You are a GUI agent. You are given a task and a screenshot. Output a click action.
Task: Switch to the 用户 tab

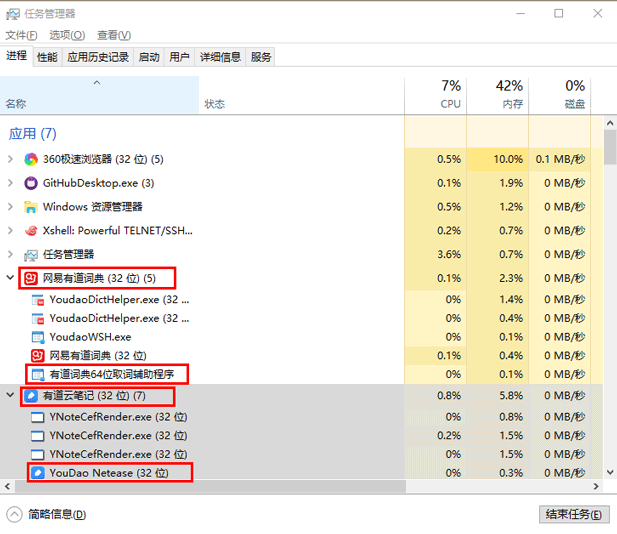coord(179,57)
